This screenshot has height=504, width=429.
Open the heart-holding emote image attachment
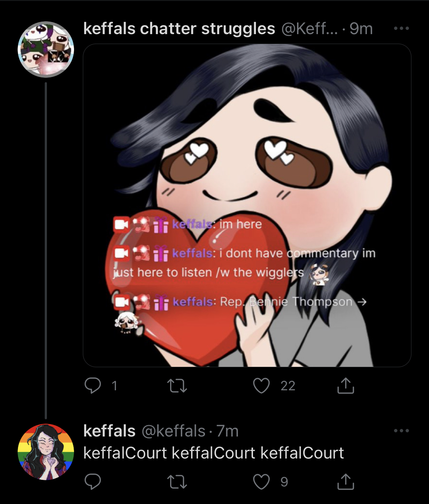click(x=247, y=205)
